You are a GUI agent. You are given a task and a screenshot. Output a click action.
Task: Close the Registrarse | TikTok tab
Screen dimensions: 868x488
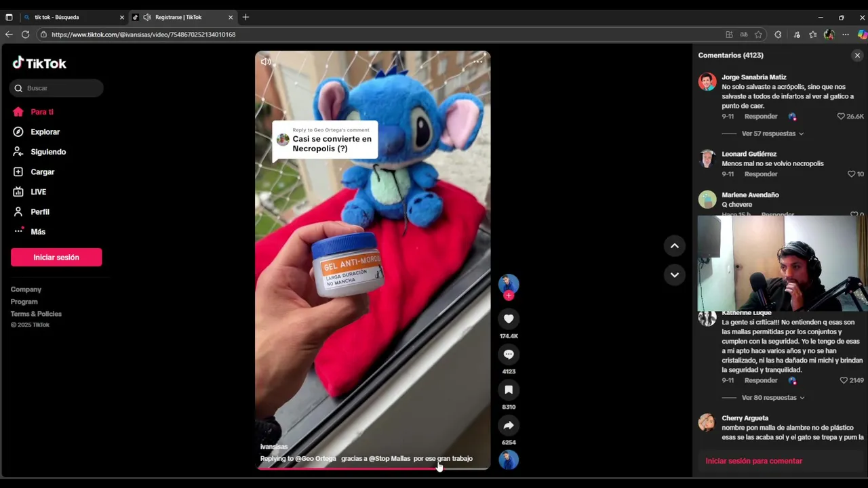pos(231,17)
